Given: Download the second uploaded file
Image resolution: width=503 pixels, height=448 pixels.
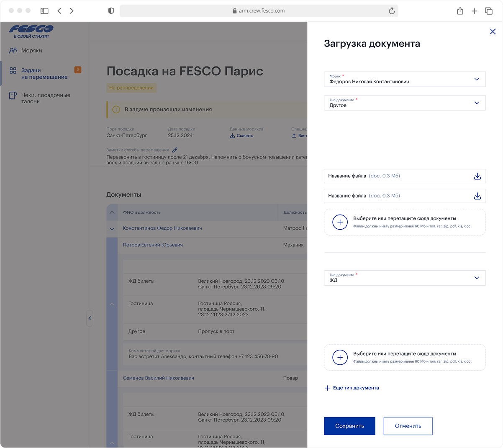Looking at the screenshot, I should 477,196.
